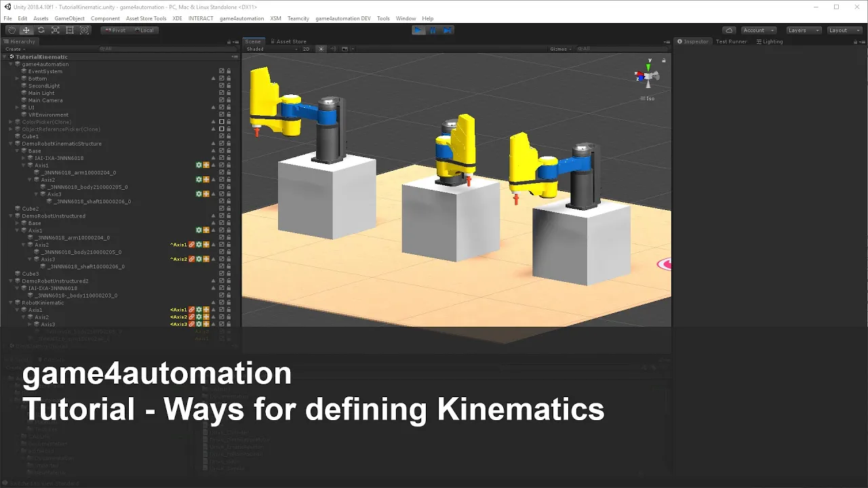This screenshot has width=868, height=488.
Task: Click orange move icon on DemoRobotUnstructured Axis1 row
Action: [205, 230]
